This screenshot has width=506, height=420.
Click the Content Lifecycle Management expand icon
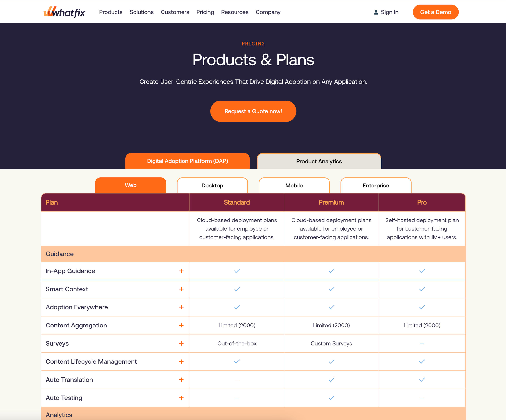[181, 362]
